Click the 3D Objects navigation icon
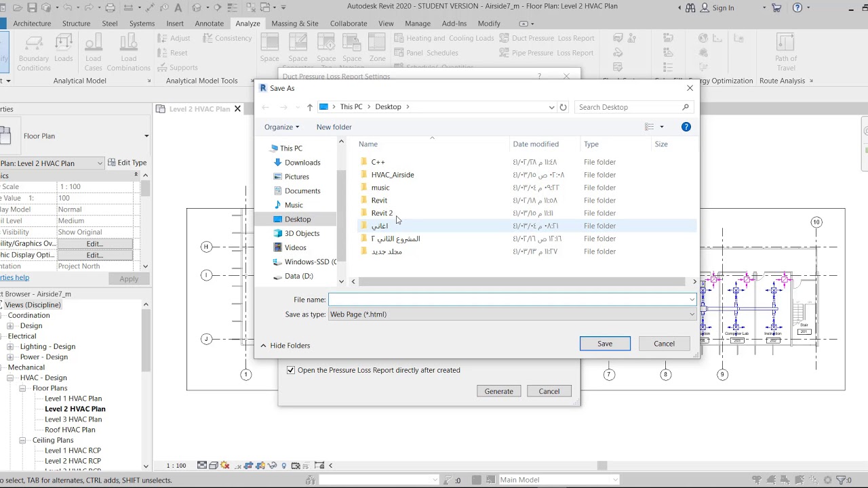The width and height of the screenshot is (868, 488). pos(277,233)
